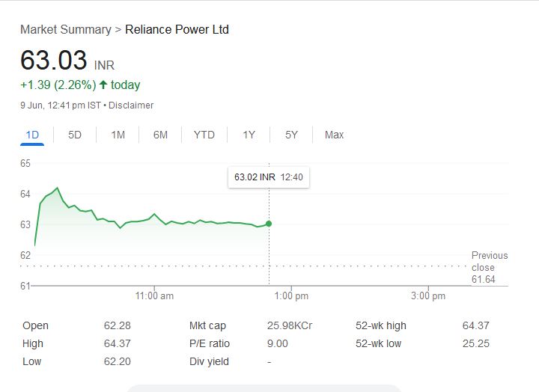This screenshot has height=392, width=539.
Task: Open the 1M chart range tab
Action: point(118,135)
